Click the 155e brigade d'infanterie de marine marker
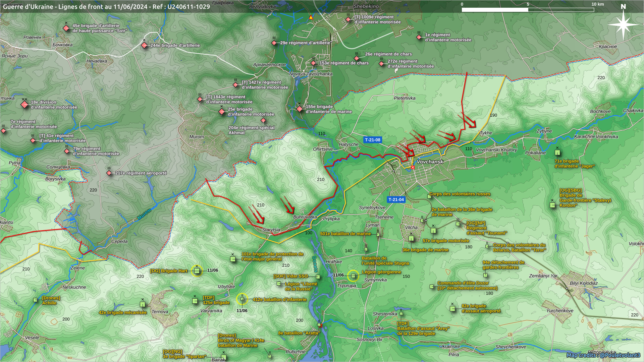Viewport: 644px width, 362px height. [x=300, y=109]
